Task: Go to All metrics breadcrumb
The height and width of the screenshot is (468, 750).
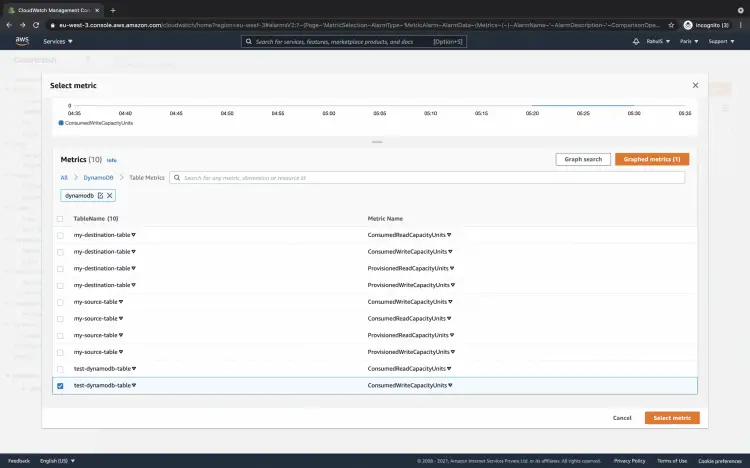Action: click(64, 178)
